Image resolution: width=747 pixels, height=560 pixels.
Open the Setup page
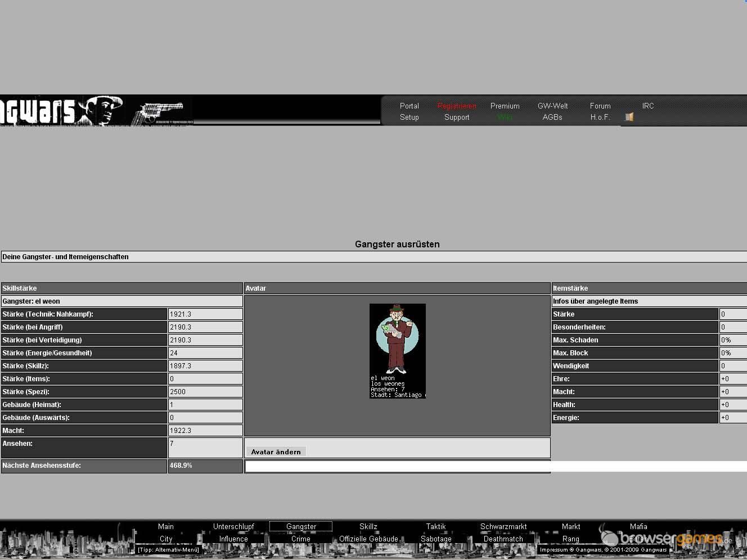click(x=409, y=117)
